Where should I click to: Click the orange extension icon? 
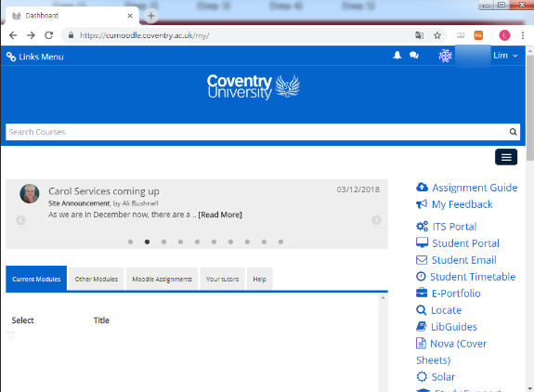tap(478, 35)
